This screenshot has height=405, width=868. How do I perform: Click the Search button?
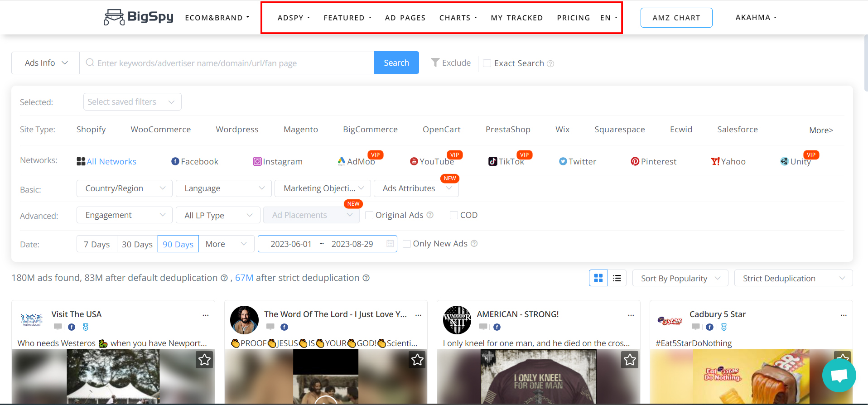click(x=396, y=63)
